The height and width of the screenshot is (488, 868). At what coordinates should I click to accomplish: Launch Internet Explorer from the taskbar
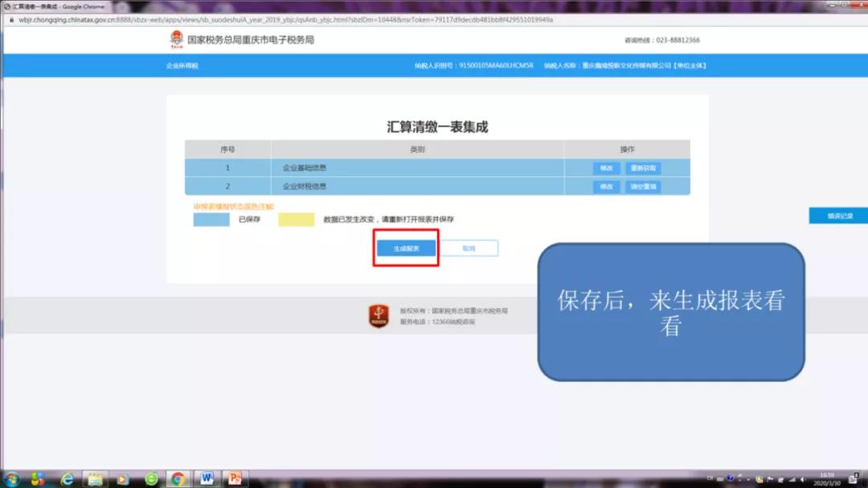point(68,479)
